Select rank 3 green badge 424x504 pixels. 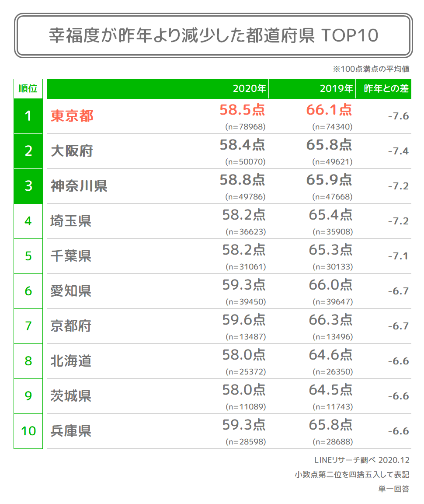click(x=28, y=186)
